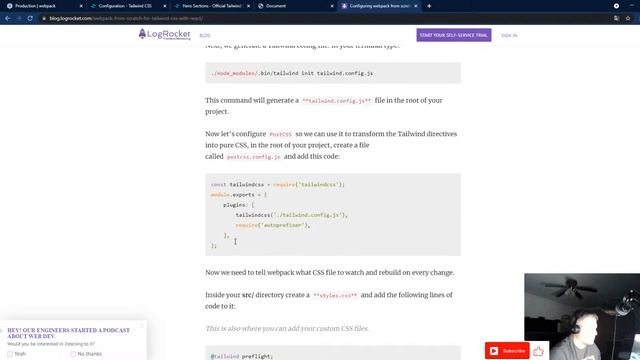Close the Hero Sections tab

pyautogui.click(x=248, y=6)
